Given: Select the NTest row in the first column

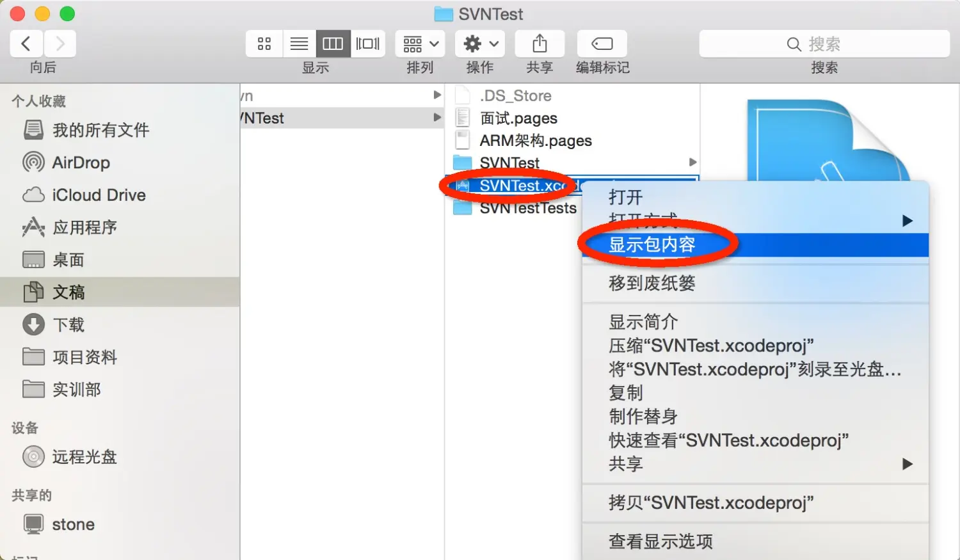Looking at the screenshot, I should (342, 118).
